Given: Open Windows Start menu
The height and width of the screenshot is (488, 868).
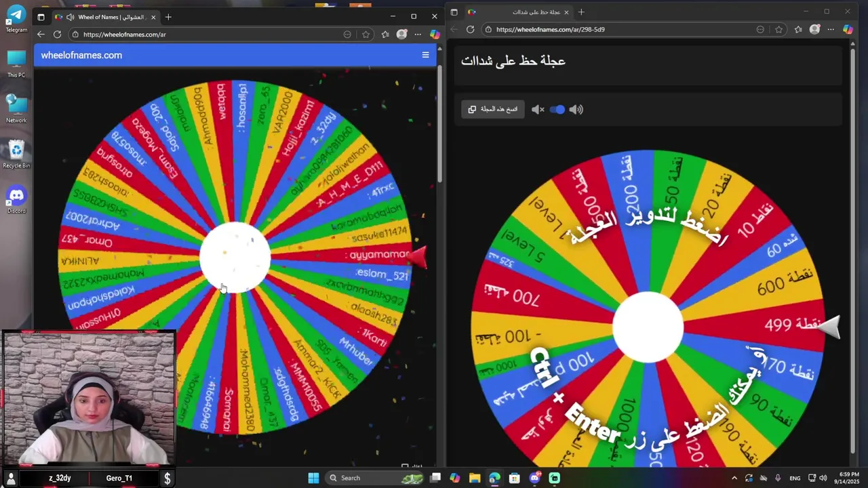Looking at the screenshot, I should [313, 478].
